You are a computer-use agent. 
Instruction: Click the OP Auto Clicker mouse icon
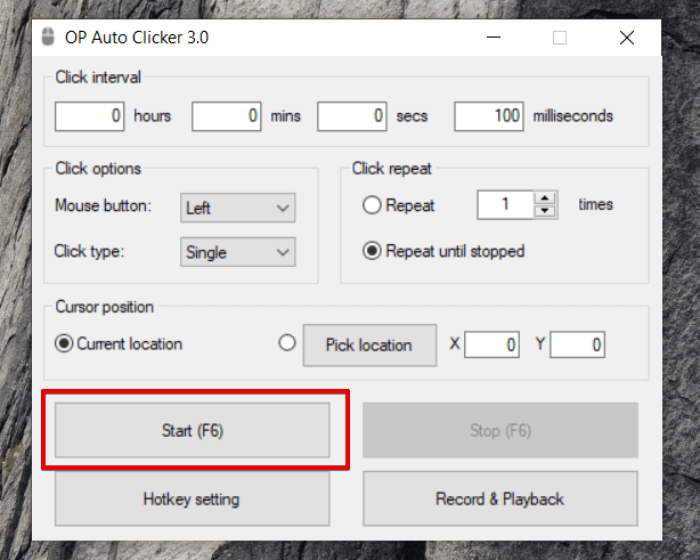[48, 37]
